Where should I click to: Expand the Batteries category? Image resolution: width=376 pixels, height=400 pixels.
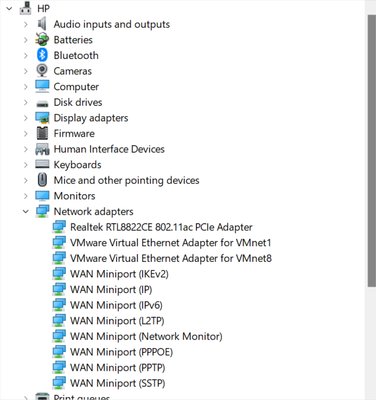[x=26, y=40]
